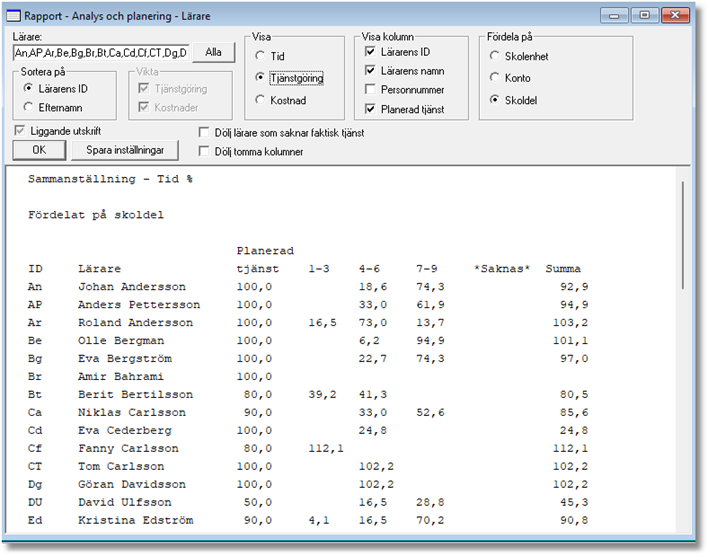Select the Tid radio button under Visa
Screen dimensions: 708x556
click(x=261, y=56)
